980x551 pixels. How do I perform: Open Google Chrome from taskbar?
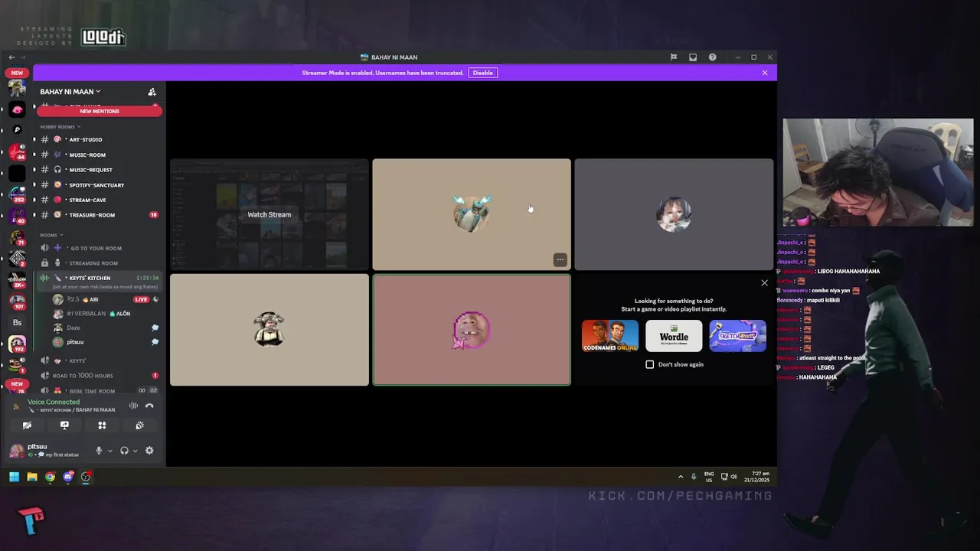pyautogui.click(x=50, y=477)
